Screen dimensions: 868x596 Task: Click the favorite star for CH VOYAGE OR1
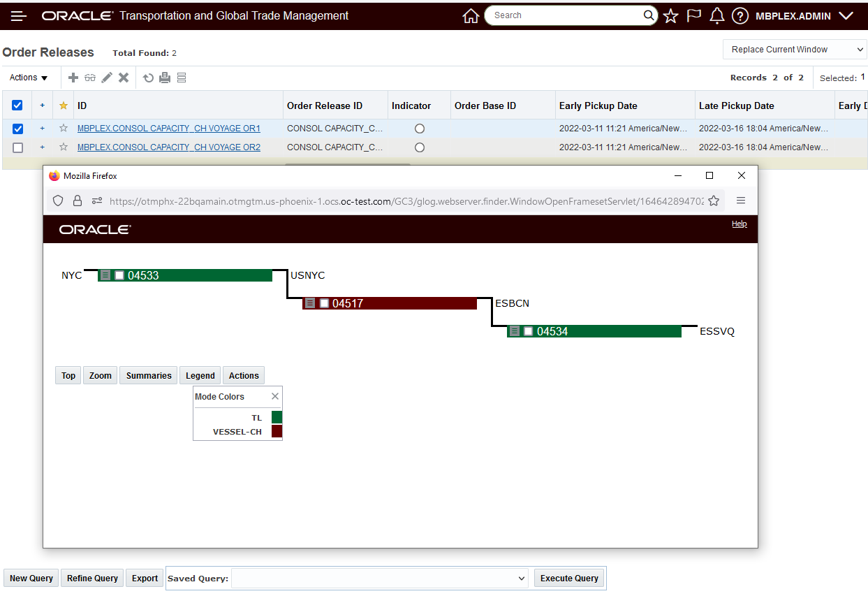click(x=64, y=129)
